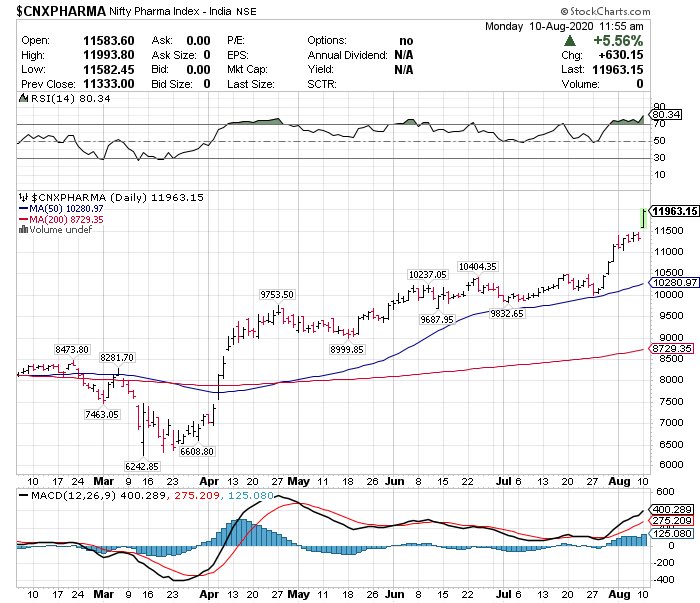
Task: Click the date Monday 10-Aug-2020 11:55 am
Action: 564,26
